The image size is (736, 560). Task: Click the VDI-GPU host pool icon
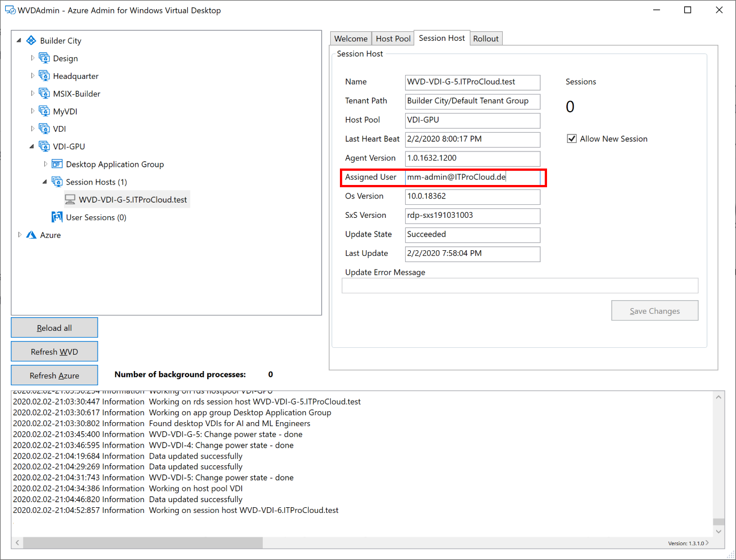tap(44, 146)
